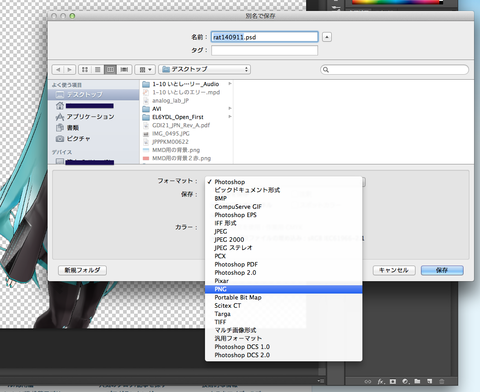This screenshot has height=392, width=480.
Task: Expand the AVI folder arrow
Action: 230,108
